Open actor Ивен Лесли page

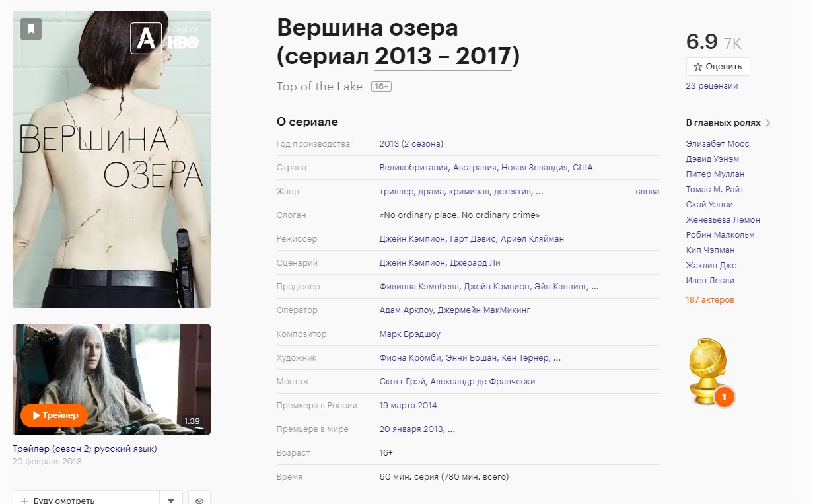710,281
